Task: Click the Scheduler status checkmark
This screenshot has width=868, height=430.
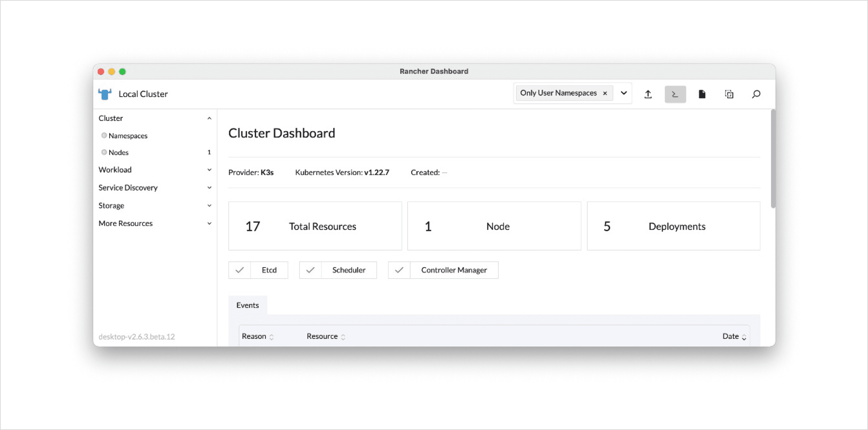Action: (x=310, y=270)
